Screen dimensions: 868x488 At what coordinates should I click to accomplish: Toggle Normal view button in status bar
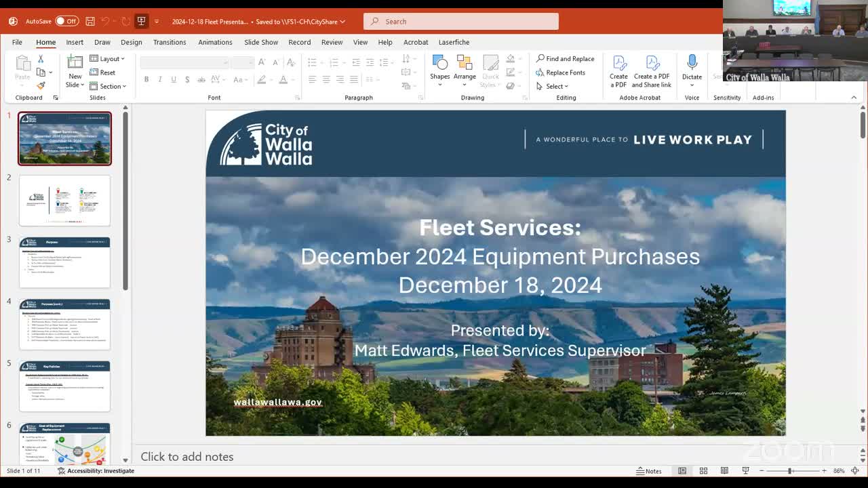pos(682,471)
